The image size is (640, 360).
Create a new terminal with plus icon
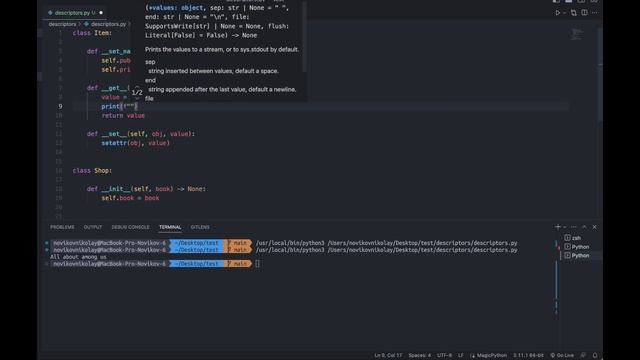click(558, 227)
